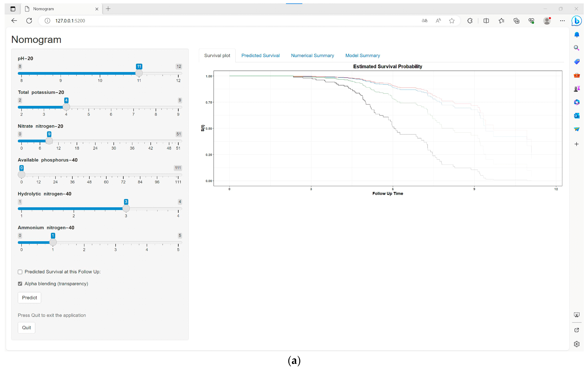Click the back navigation arrow
Image resolution: width=588 pixels, height=369 pixels.
point(14,21)
